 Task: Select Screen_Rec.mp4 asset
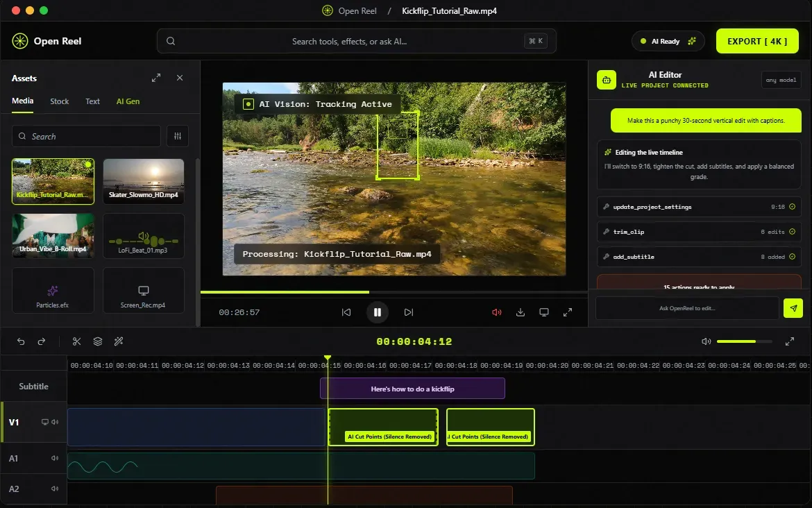[144, 291]
